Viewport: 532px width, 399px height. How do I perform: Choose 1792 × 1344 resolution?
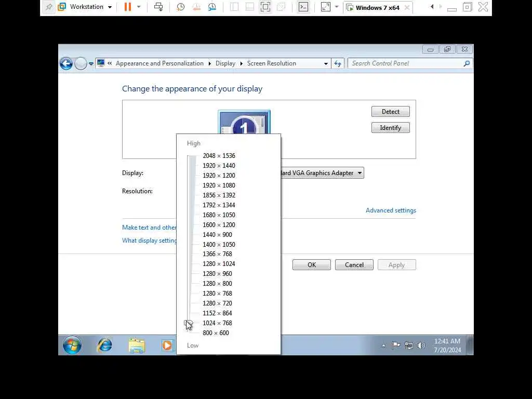point(219,205)
